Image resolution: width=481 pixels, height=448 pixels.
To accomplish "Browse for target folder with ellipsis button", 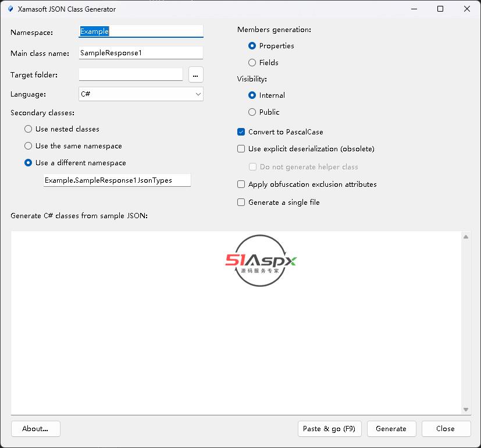I will [x=195, y=74].
